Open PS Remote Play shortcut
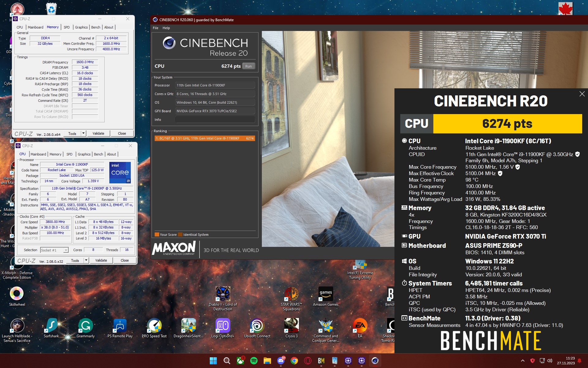The height and width of the screenshot is (368, 588). click(120, 328)
